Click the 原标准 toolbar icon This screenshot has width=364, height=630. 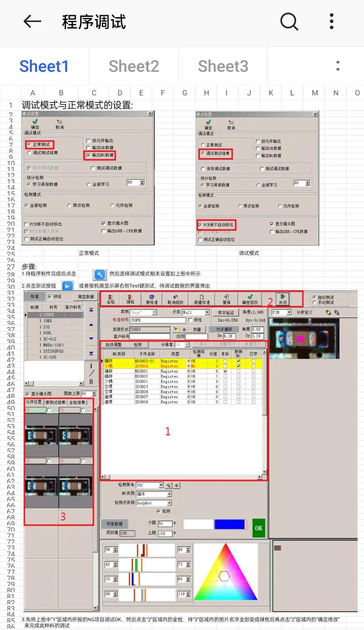tap(152, 300)
